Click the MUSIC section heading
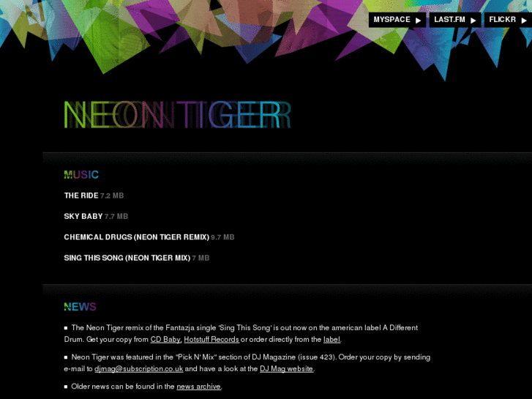Screen dimensions: 532x399 [x=81, y=175]
